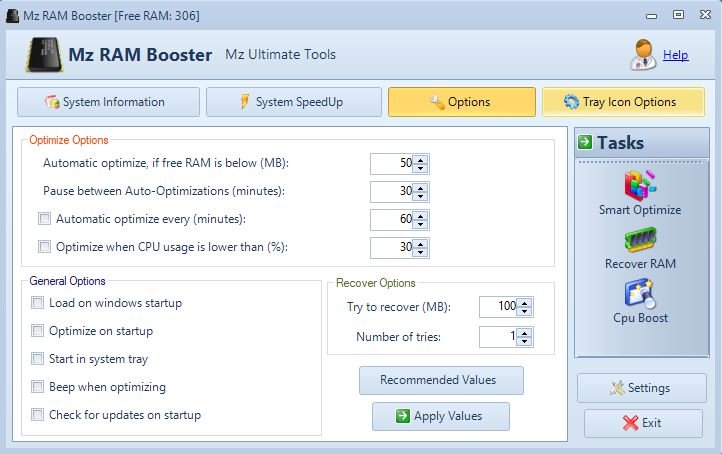Image resolution: width=722 pixels, height=454 pixels.
Task: Open the Help link
Action: 675,55
